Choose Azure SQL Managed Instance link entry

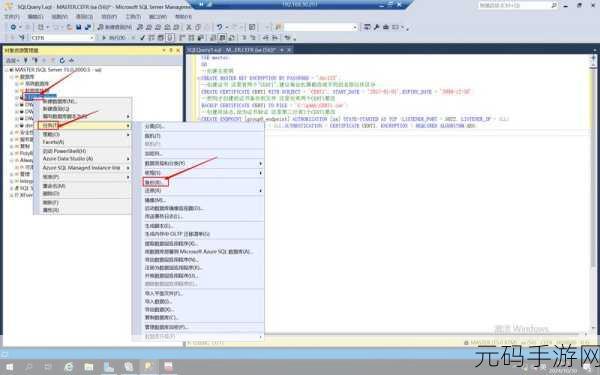coord(82,168)
